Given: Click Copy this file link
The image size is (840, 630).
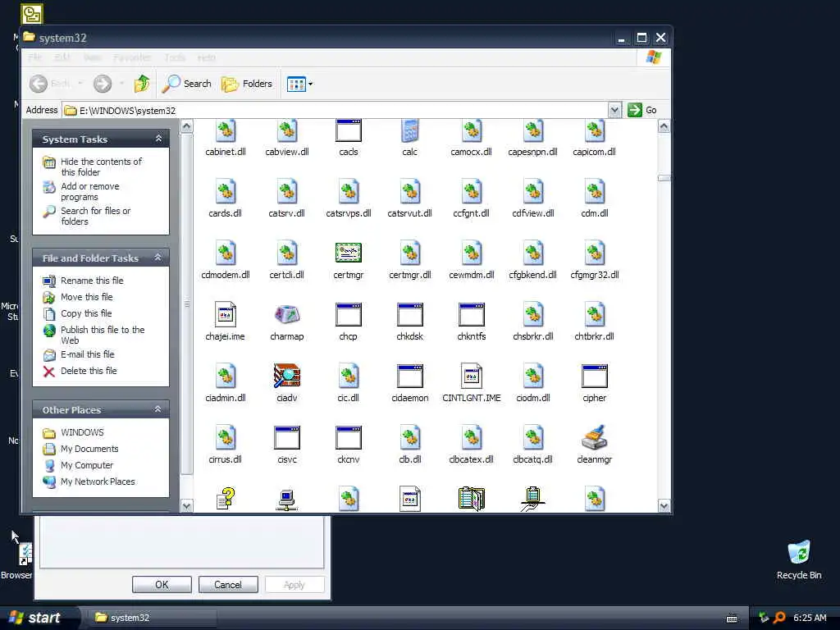Looking at the screenshot, I should tap(85, 313).
